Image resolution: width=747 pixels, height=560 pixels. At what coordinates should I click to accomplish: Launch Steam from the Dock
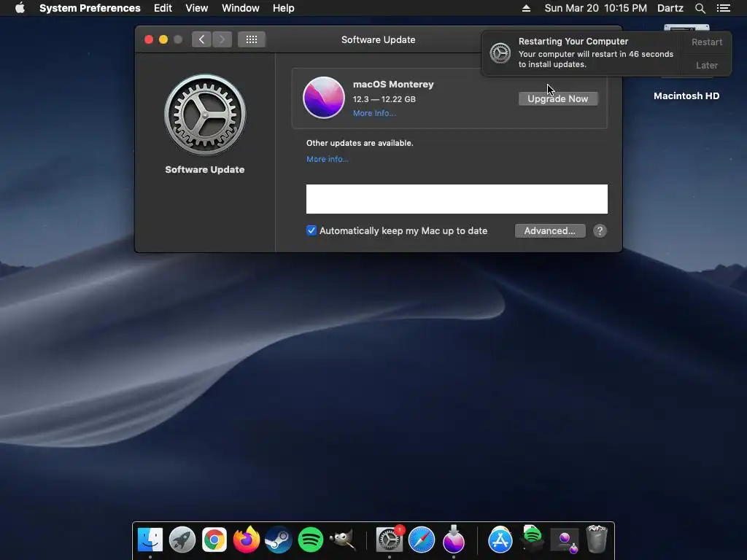coord(278,540)
